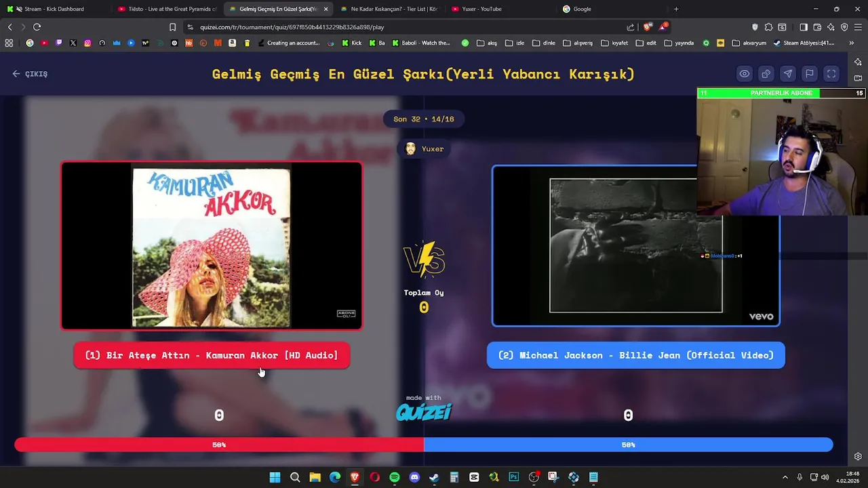Screen dimensions: 868x488
Task: Go back in browser history
Action: click(9, 27)
